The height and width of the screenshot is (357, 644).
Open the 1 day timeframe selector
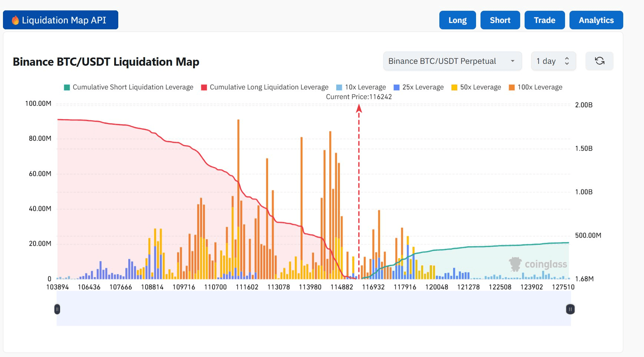click(x=554, y=61)
